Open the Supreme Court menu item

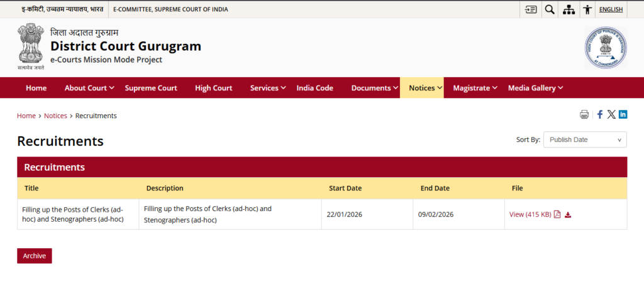(x=151, y=88)
